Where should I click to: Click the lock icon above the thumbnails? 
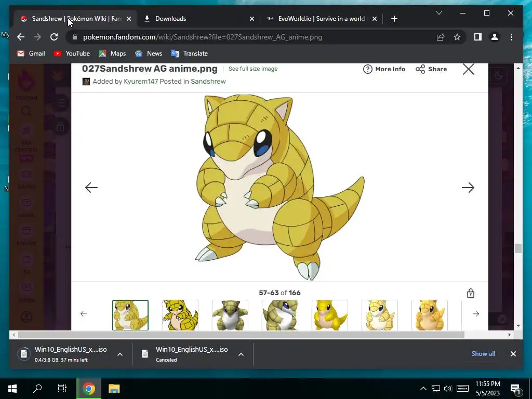click(470, 293)
